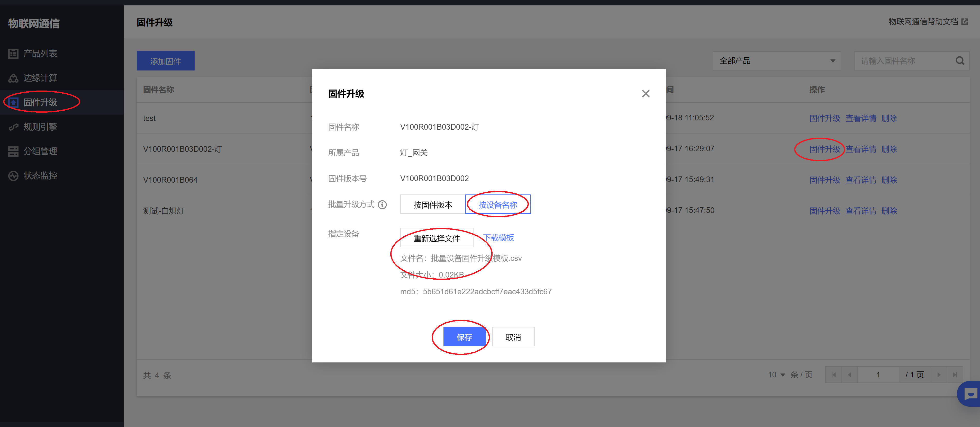980x427 pixels.
Task: Select 按设备名称 upgrade mode
Action: (x=497, y=205)
